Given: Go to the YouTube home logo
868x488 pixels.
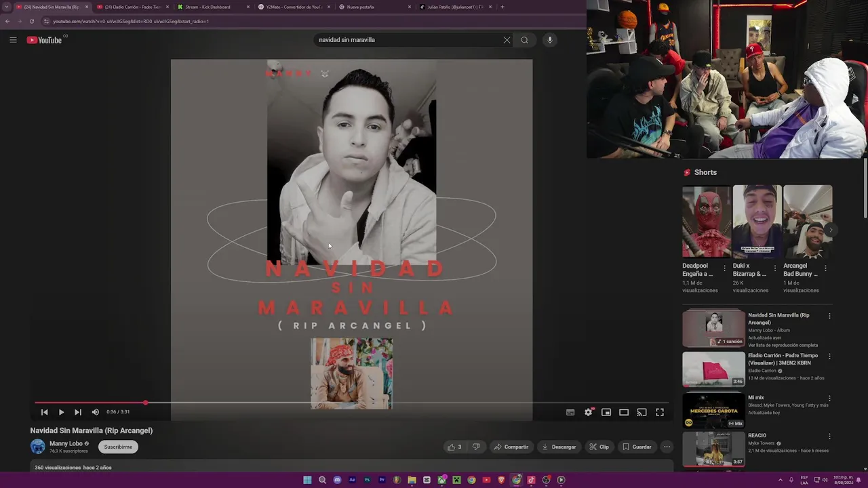Looking at the screenshot, I should tap(44, 40).
